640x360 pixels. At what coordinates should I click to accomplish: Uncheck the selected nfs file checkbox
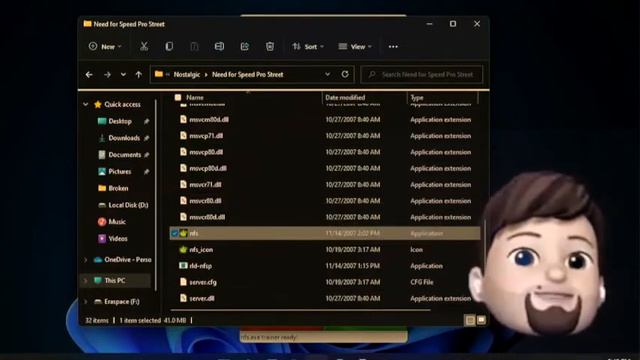[x=174, y=233]
